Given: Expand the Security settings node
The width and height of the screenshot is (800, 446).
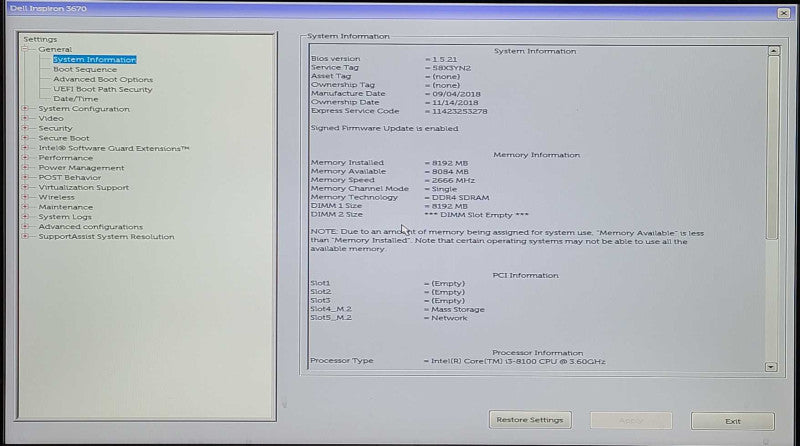Looking at the screenshot, I should 24,128.
